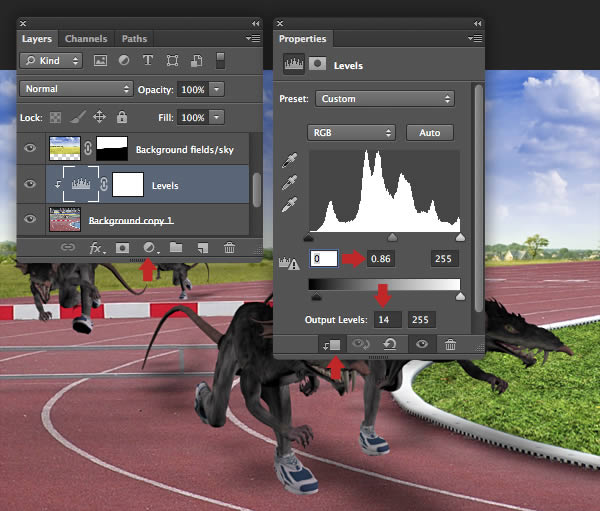Filter layers by smart object icon
The height and width of the screenshot is (511, 600).
197,60
